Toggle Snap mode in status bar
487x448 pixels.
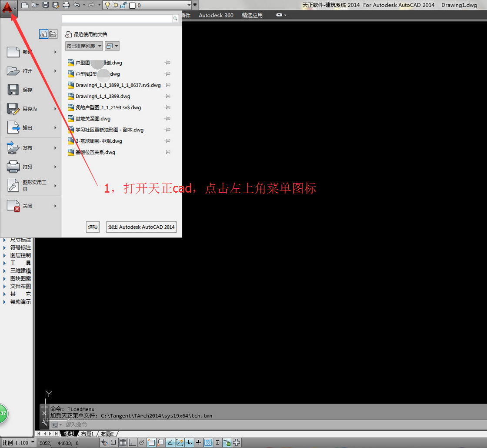coord(113,442)
